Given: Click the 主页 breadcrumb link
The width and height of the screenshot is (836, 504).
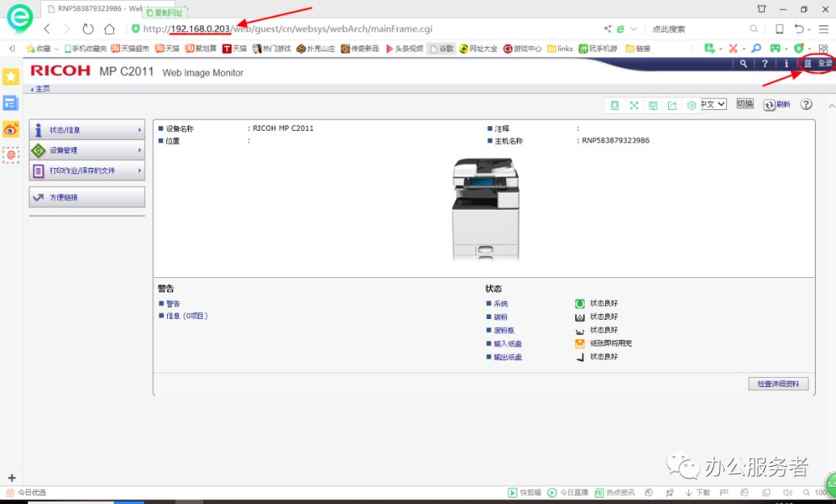Looking at the screenshot, I should pos(42,89).
